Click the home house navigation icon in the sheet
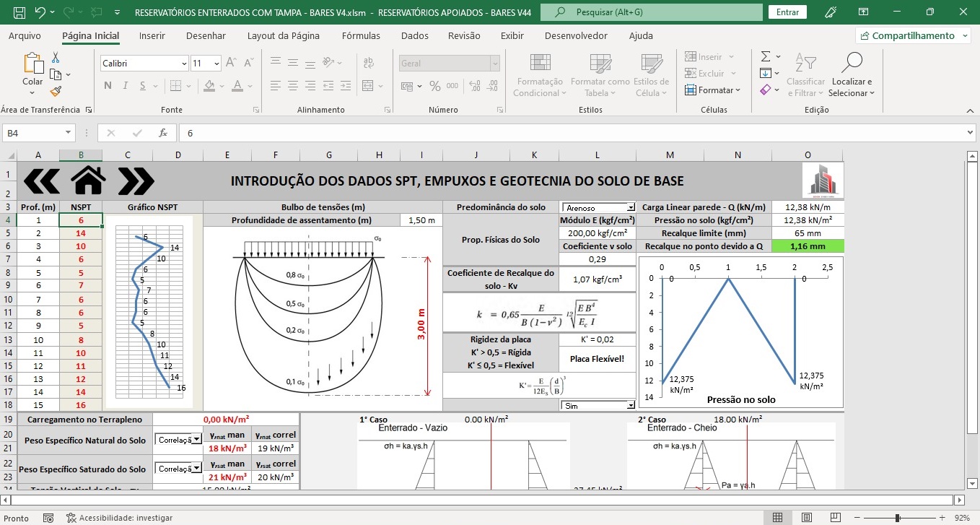Image resolution: width=980 pixels, height=525 pixels. coord(87,181)
